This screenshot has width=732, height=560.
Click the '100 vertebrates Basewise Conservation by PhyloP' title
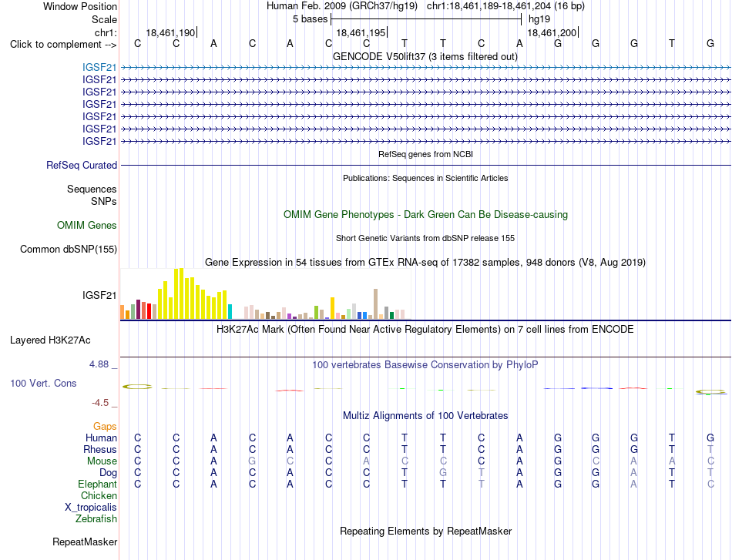point(425,365)
